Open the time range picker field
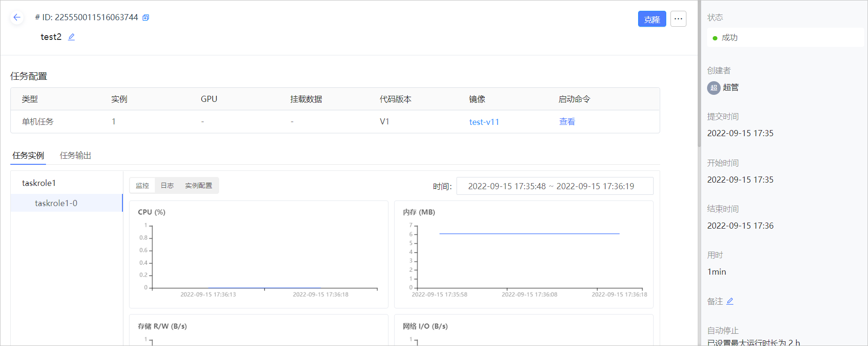 [x=555, y=186]
